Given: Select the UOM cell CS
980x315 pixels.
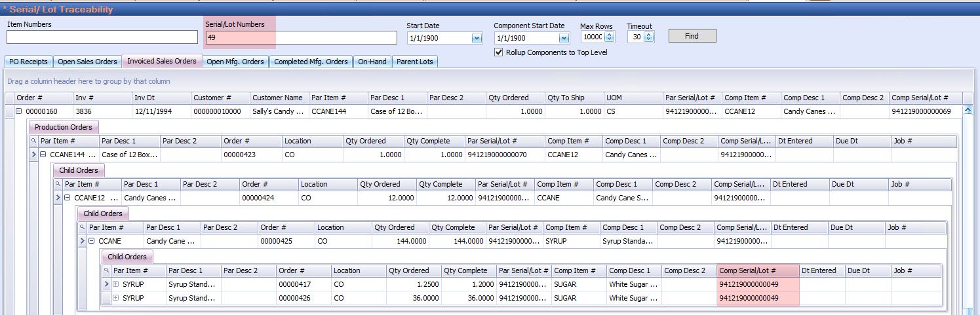Looking at the screenshot, I should tap(633, 111).
